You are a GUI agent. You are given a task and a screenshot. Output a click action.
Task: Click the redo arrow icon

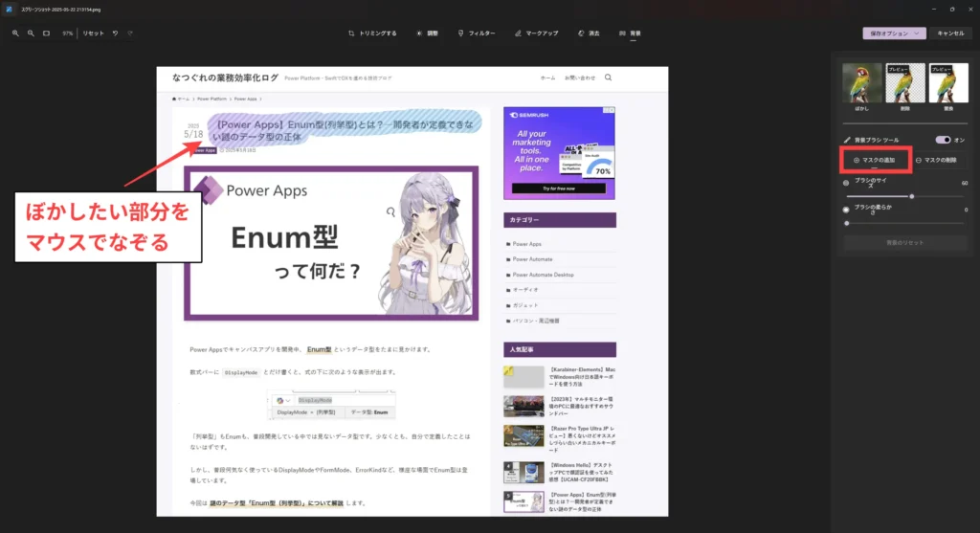pos(130,33)
